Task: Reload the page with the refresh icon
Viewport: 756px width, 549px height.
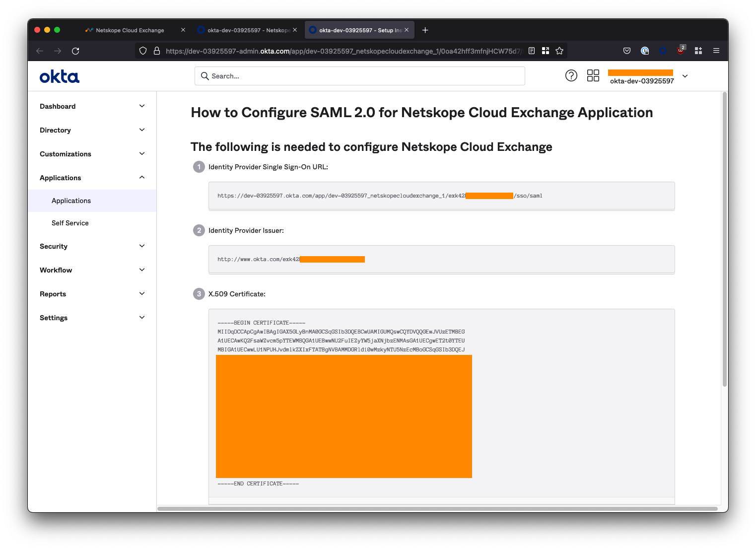Action: point(75,51)
